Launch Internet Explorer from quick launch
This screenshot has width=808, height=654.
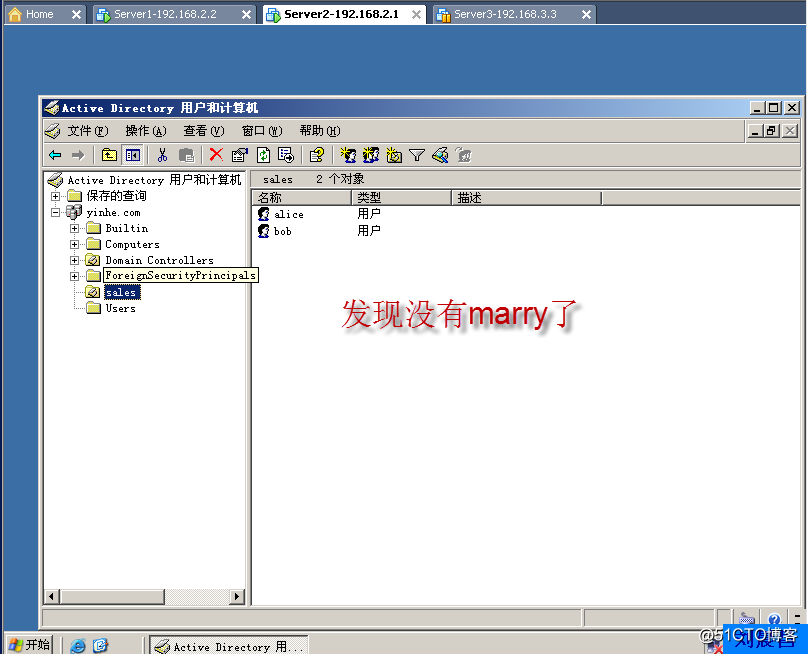(x=78, y=645)
